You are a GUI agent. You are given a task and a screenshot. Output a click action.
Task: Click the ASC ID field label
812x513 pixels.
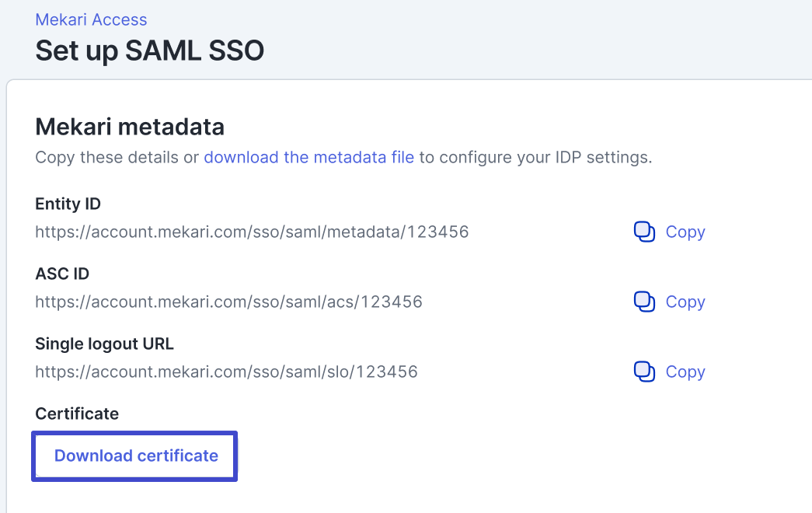62,274
